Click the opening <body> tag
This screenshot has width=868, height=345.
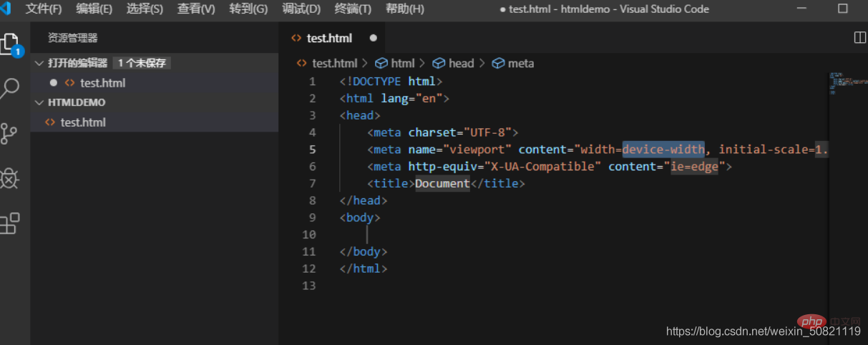point(360,218)
